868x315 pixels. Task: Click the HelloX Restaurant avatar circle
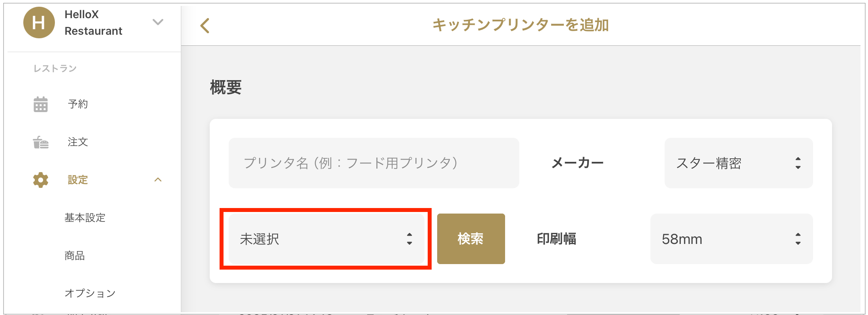tap(39, 23)
